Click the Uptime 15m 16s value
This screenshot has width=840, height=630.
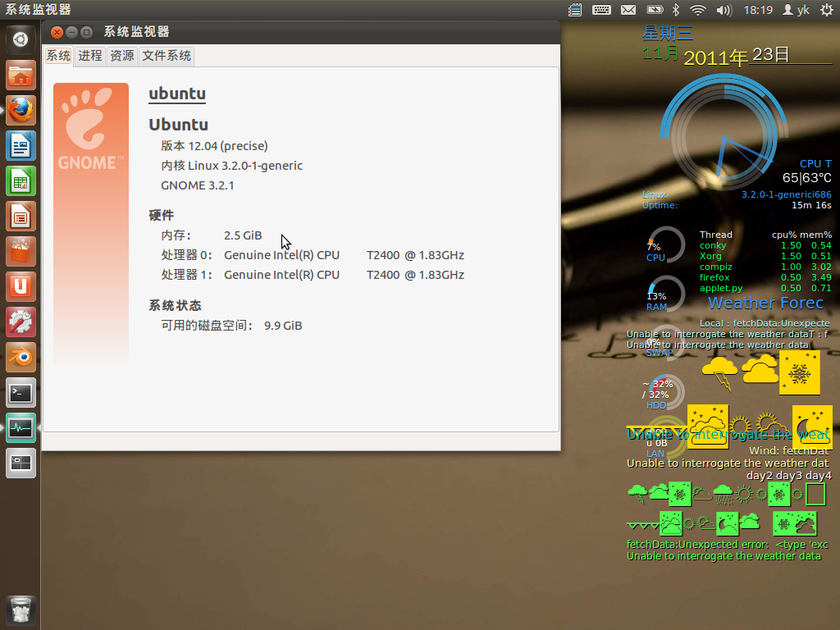pos(811,205)
